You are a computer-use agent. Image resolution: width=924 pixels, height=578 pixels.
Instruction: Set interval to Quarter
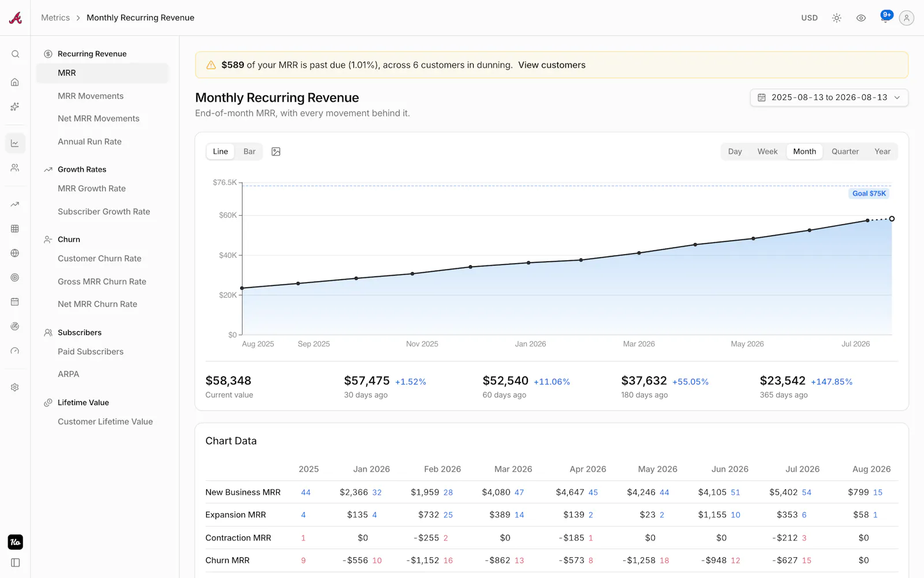(845, 151)
